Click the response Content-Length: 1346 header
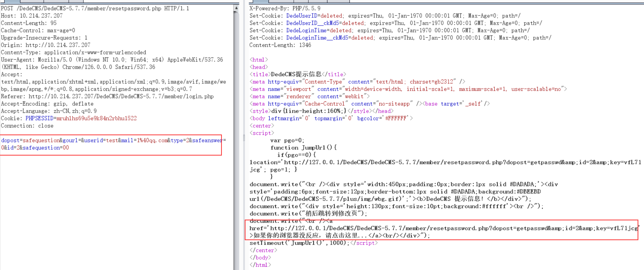 (280, 45)
